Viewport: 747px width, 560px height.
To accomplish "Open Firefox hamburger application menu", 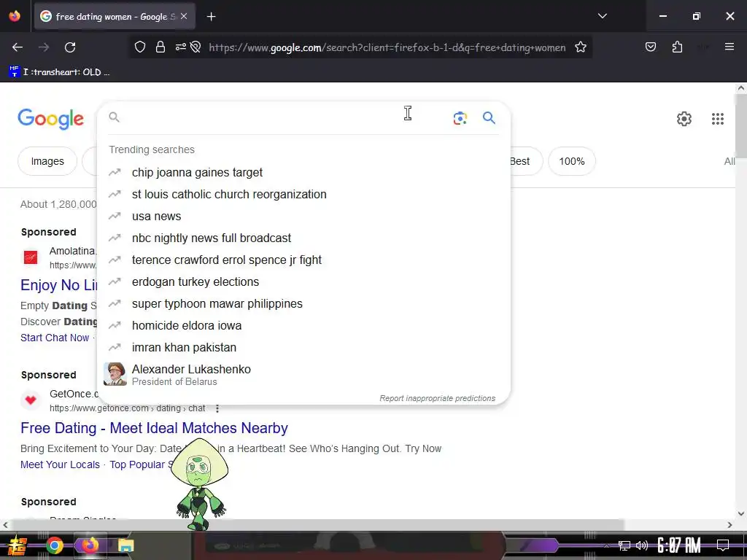I will tap(729, 47).
